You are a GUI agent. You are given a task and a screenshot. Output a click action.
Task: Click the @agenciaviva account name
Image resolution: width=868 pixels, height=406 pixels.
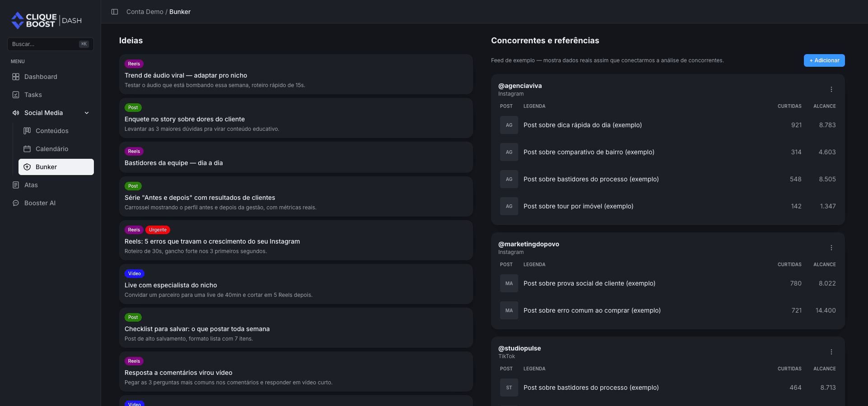(520, 86)
